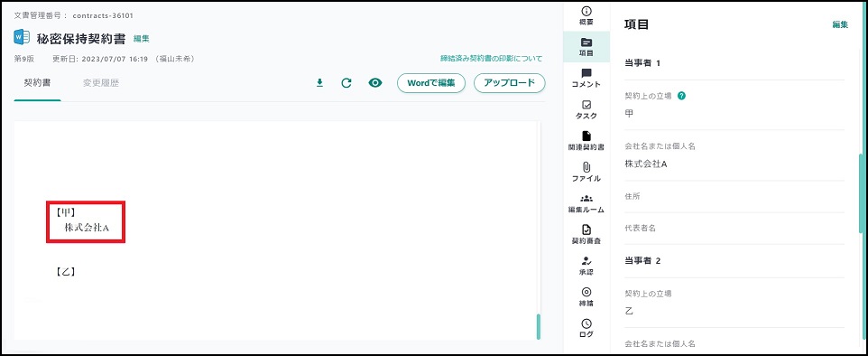This screenshot has height=356, width=868.
Task: Click the 住所 field label under 当事者 1
Action: click(633, 196)
